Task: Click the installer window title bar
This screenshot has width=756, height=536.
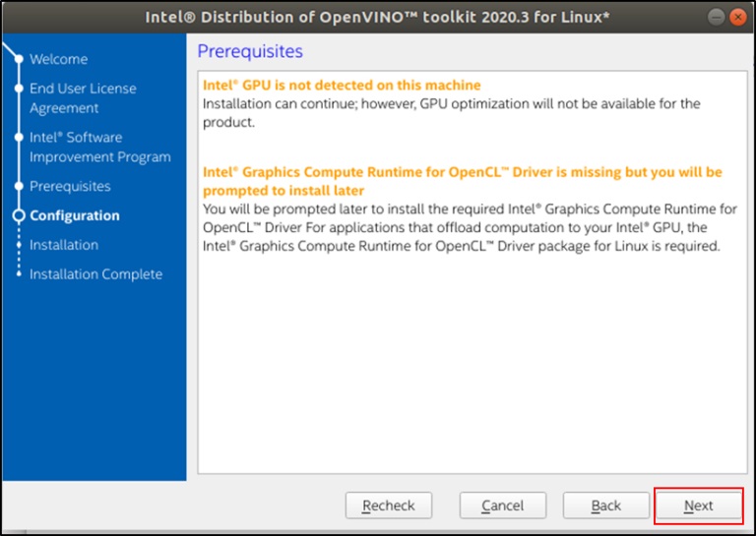Action: click(x=378, y=17)
